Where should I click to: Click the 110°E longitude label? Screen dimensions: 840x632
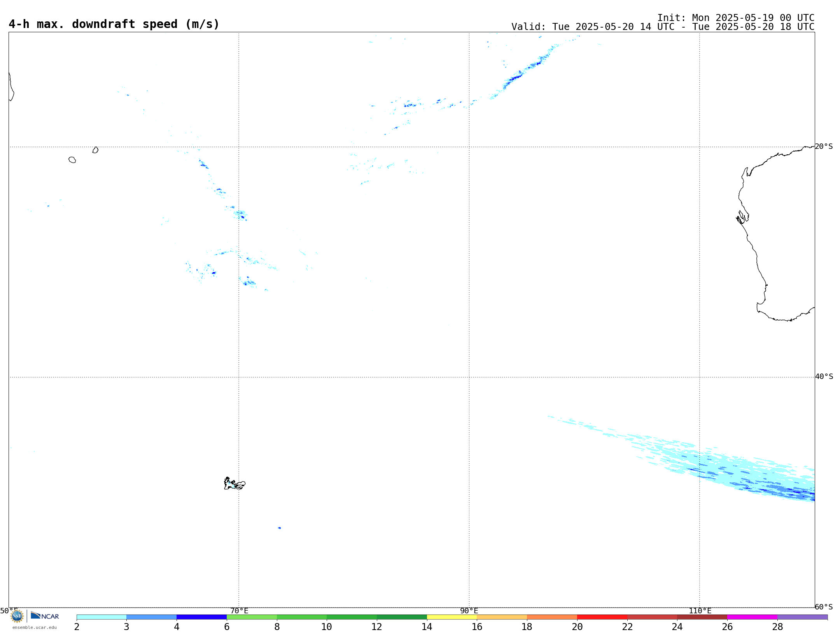coord(700,611)
